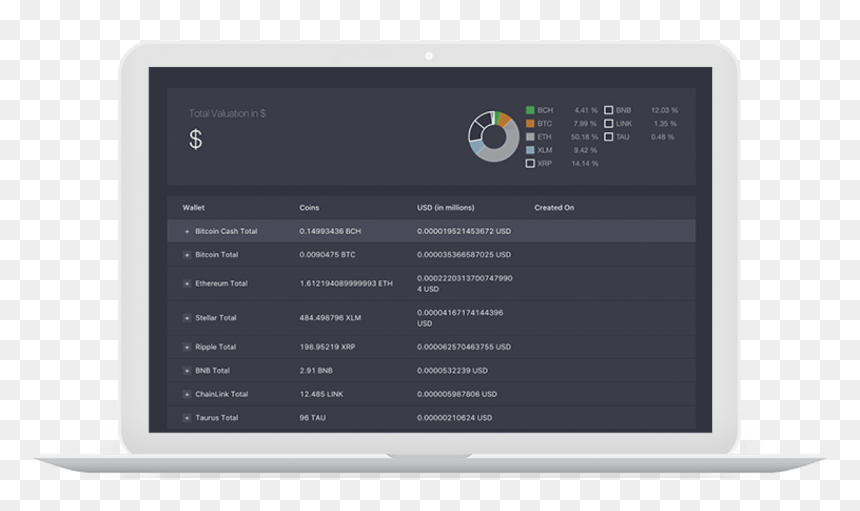Image resolution: width=860 pixels, height=511 pixels.
Task: Click the gray ETH legend swatch
Action: pos(530,137)
